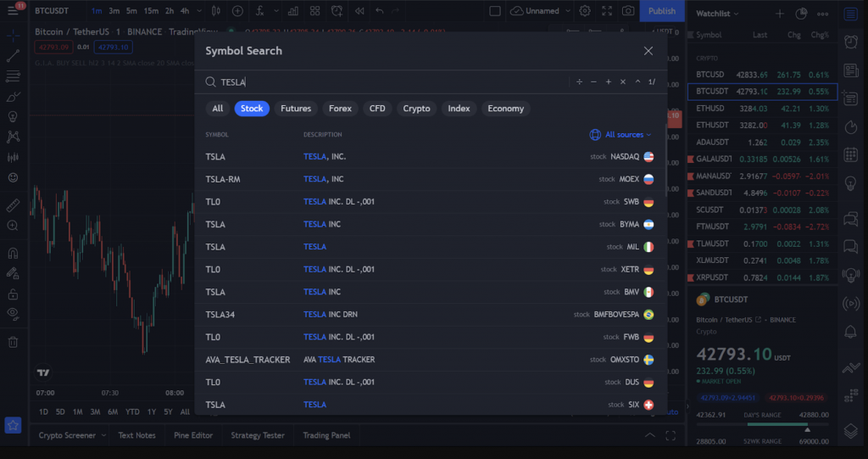
Task: Open the hotlists flame icon
Action: 851,127
